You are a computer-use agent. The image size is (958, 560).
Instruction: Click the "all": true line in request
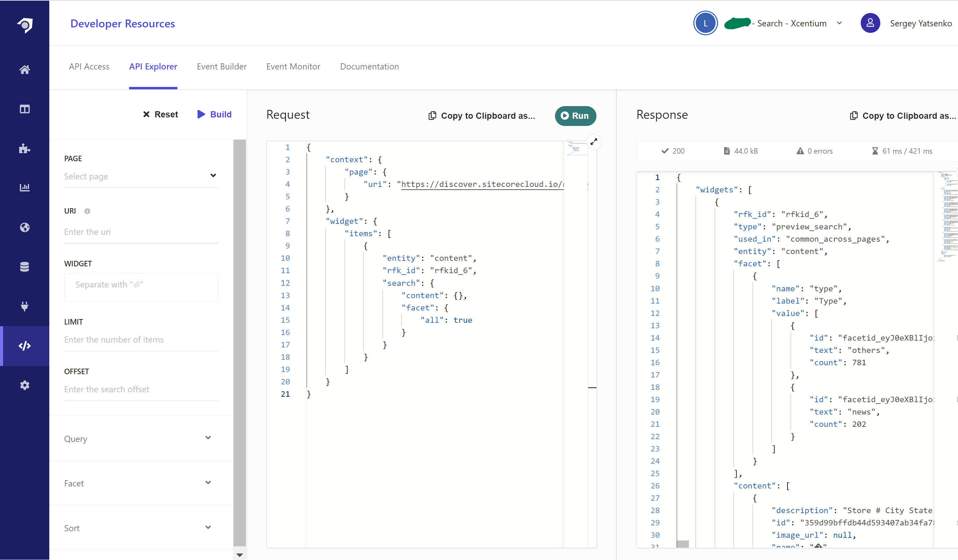(x=446, y=320)
